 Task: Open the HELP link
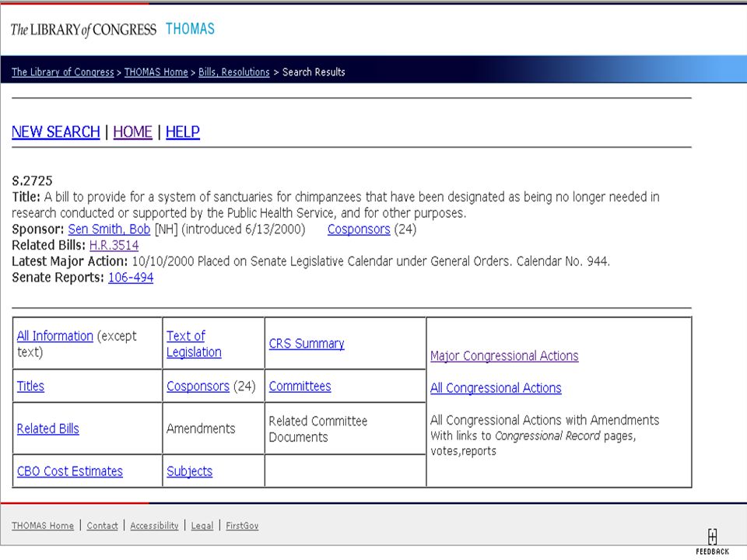[x=183, y=131]
